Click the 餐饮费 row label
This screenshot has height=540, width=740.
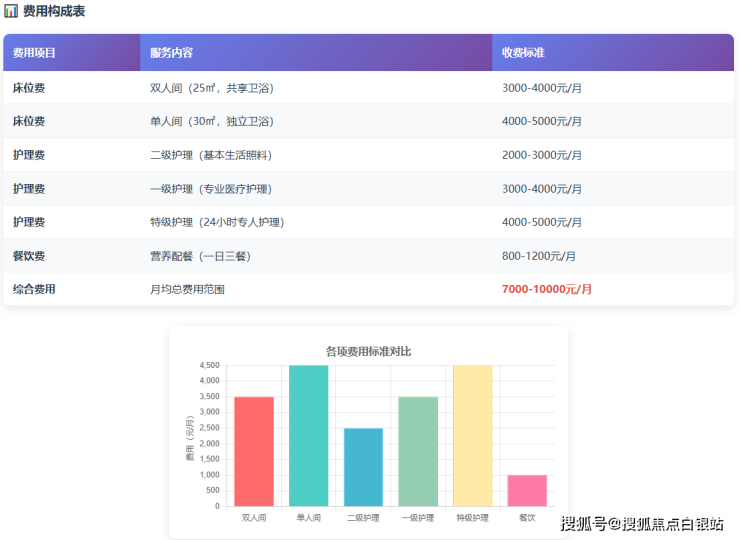pos(29,256)
